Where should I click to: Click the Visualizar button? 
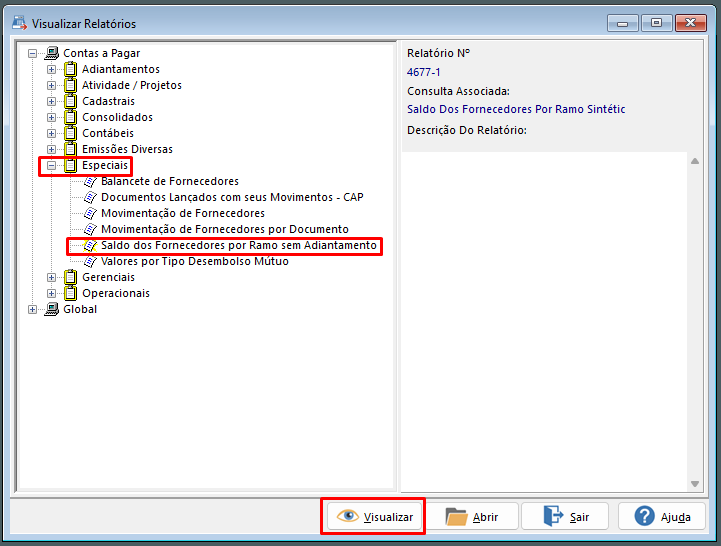pyautogui.click(x=375, y=517)
